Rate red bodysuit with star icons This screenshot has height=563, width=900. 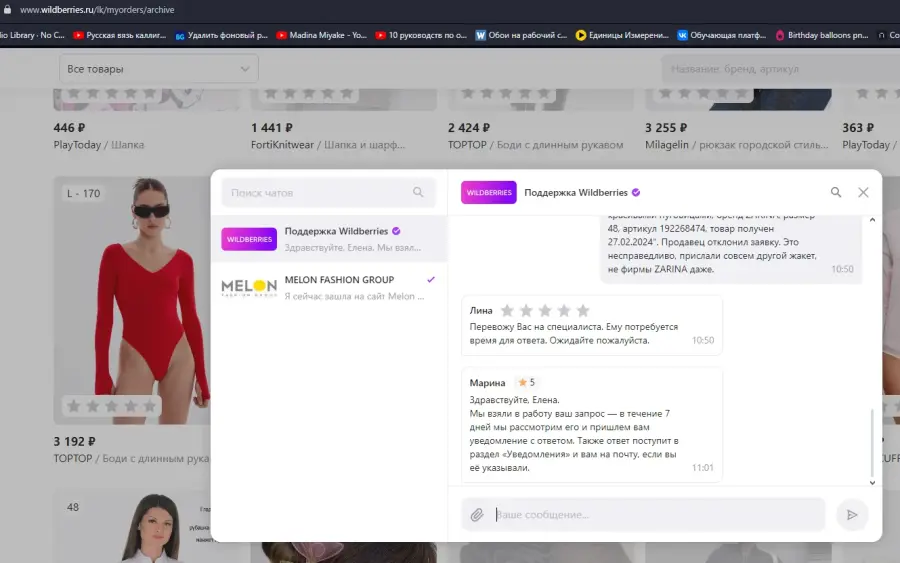click(111, 406)
